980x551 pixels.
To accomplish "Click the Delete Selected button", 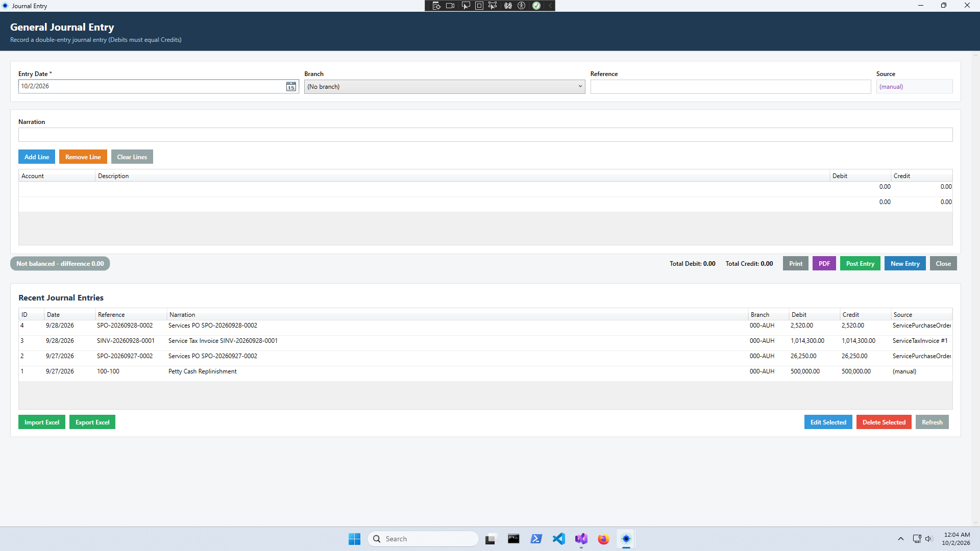I will (884, 422).
